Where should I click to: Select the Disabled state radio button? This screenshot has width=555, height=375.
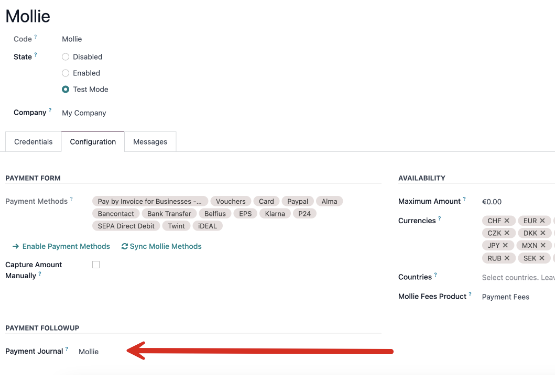point(65,57)
